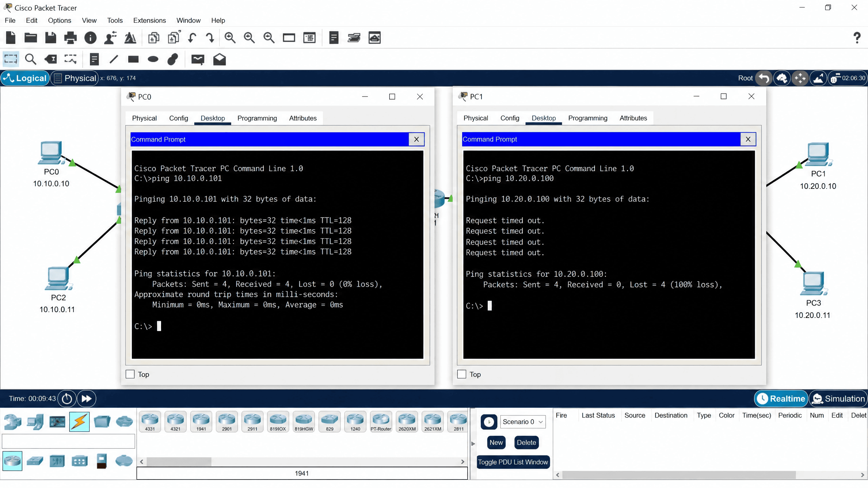Select the PT-Router device
Viewport: 868px width, 488px height.
click(x=381, y=422)
